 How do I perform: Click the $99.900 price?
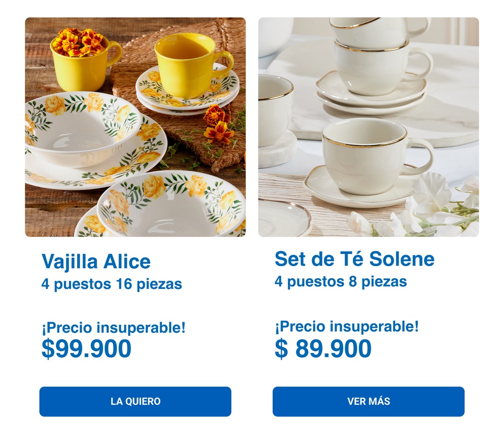click(x=86, y=349)
